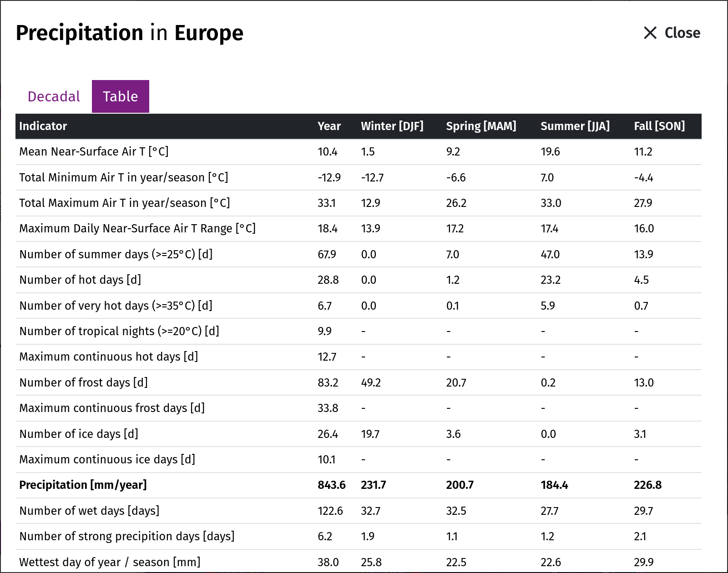Click the Wettest day of year row
The height and width of the screenshot is (573, 728).
click(x=359, y=561)
